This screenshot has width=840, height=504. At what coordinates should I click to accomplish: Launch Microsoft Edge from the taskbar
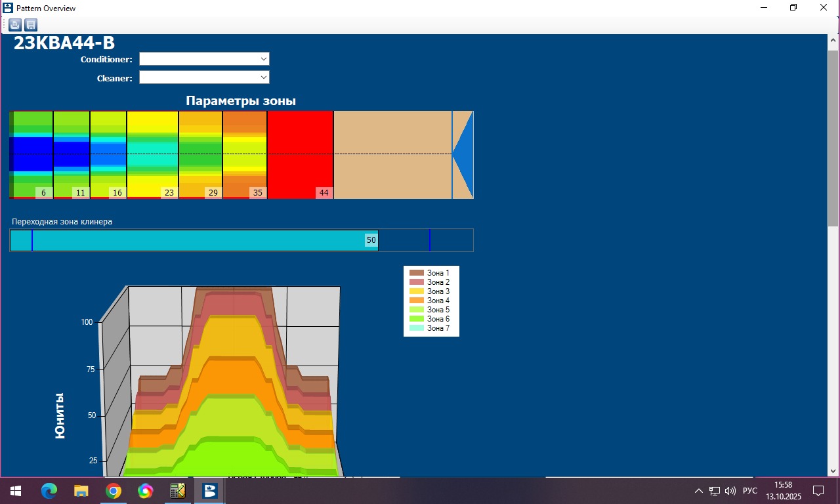coord(49,491)
